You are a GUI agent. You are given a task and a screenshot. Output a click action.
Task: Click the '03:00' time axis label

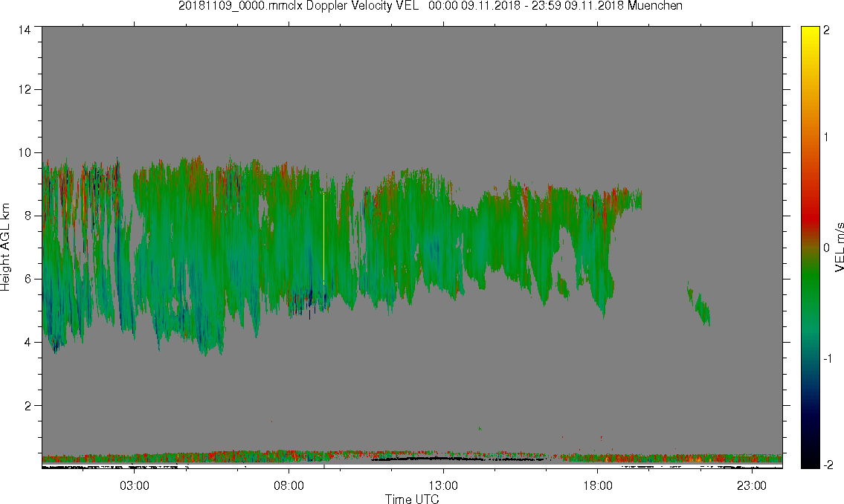[x=134, y=485]
